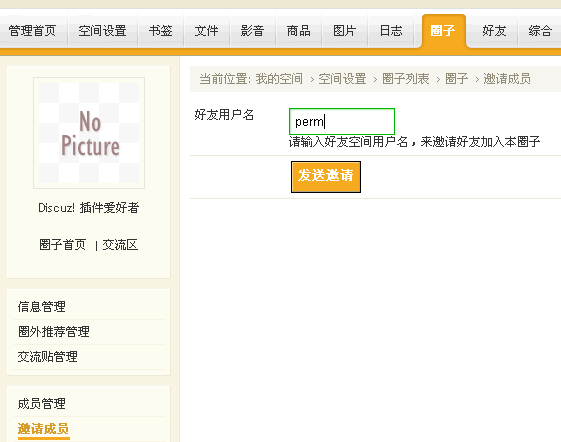Open the 商品 tab
Viewport: 561px width, 442px height.
(x=299, y=31)
